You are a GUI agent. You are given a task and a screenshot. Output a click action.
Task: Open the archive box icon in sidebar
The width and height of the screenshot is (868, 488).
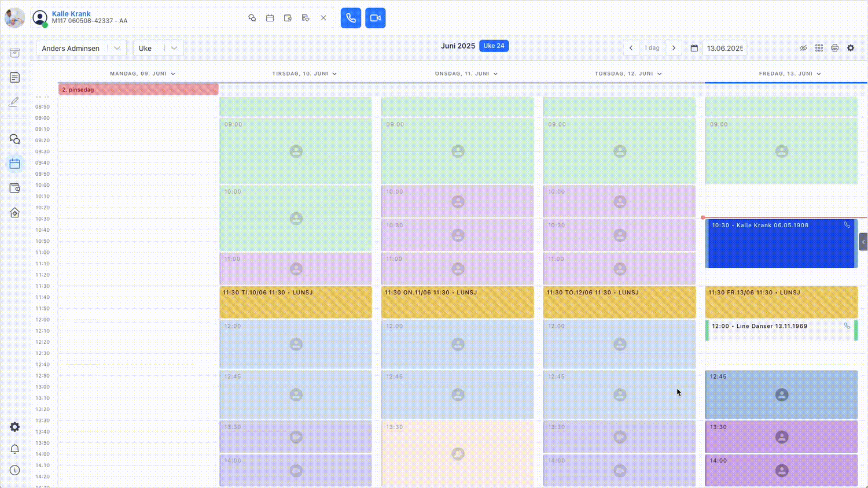pyautogui.click(x=15, y=53)
